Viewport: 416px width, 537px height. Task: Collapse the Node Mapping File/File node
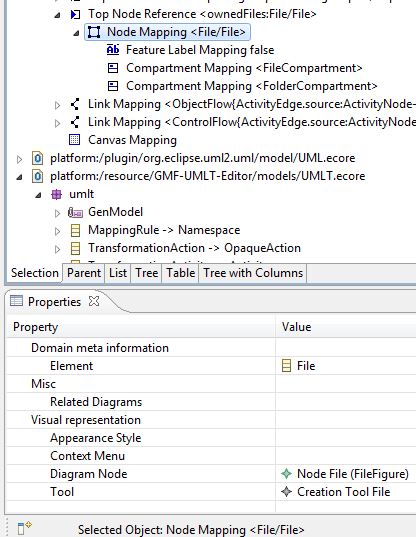point(76,33)
